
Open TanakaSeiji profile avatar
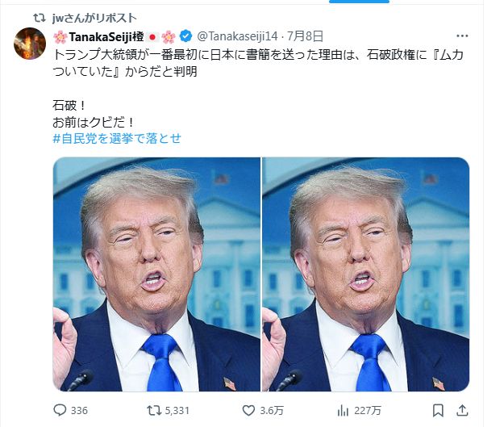pyautogui.click(x=30, y=44)
